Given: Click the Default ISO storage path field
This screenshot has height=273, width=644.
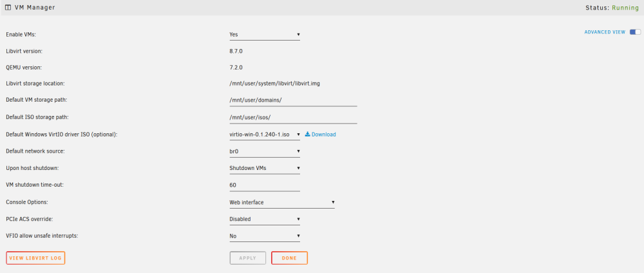Looking at the screenshot, I should (x=293, y=117).
